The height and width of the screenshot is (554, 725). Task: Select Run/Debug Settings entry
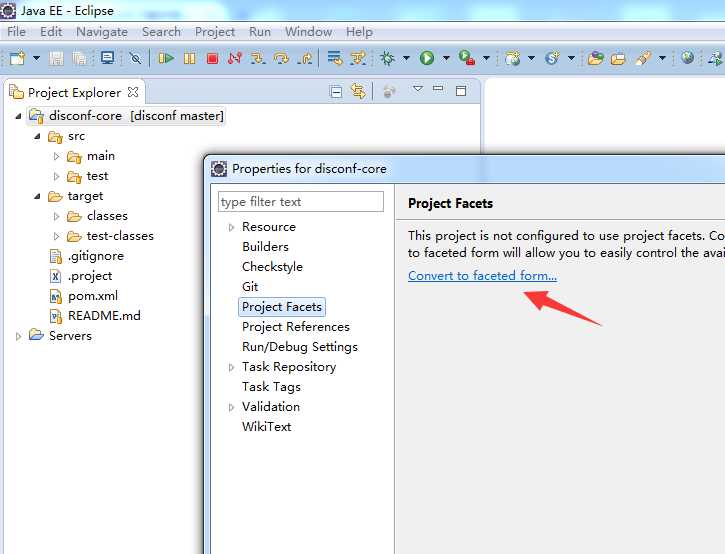[300, 347]
